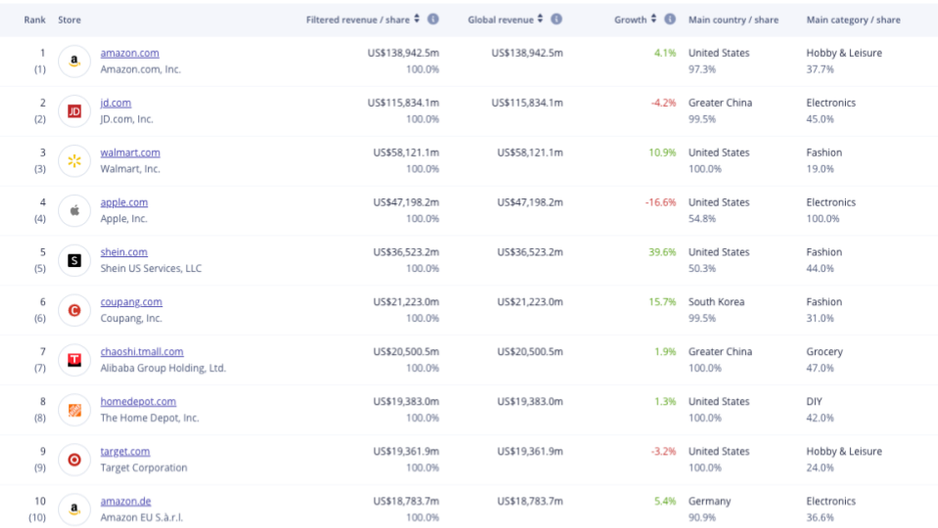
Task: Select Target Corporation company text
Action: pos(144,468)
